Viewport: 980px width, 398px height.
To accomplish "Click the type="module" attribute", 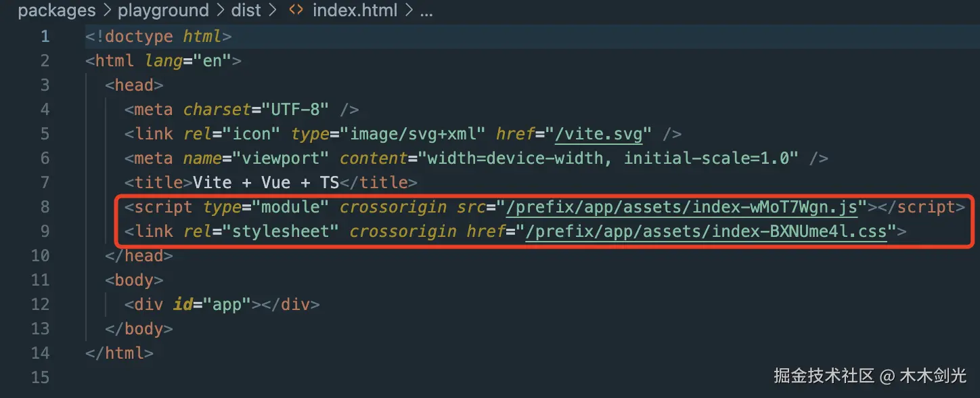I will pos(266,207).
